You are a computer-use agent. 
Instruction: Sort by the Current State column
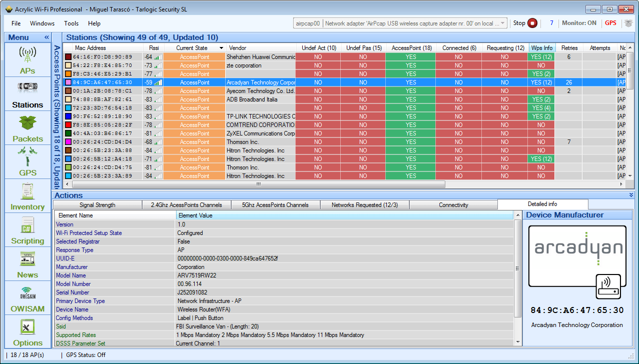click(195, 48)
